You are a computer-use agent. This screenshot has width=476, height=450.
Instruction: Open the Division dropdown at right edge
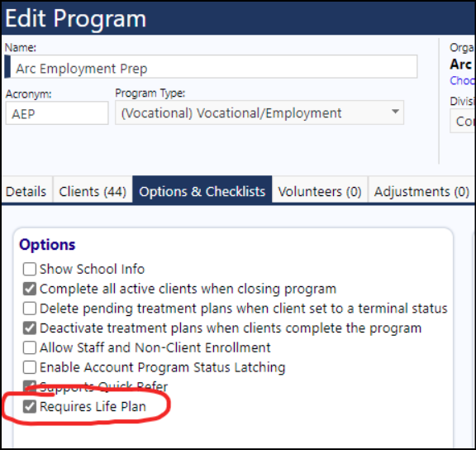tap(463, 121)
